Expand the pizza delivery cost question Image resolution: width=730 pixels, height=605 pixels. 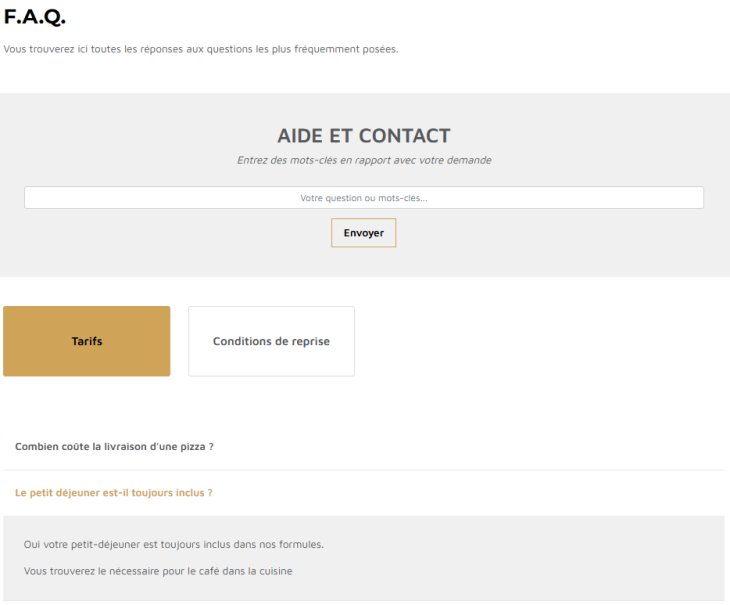(x=114, y=447)
